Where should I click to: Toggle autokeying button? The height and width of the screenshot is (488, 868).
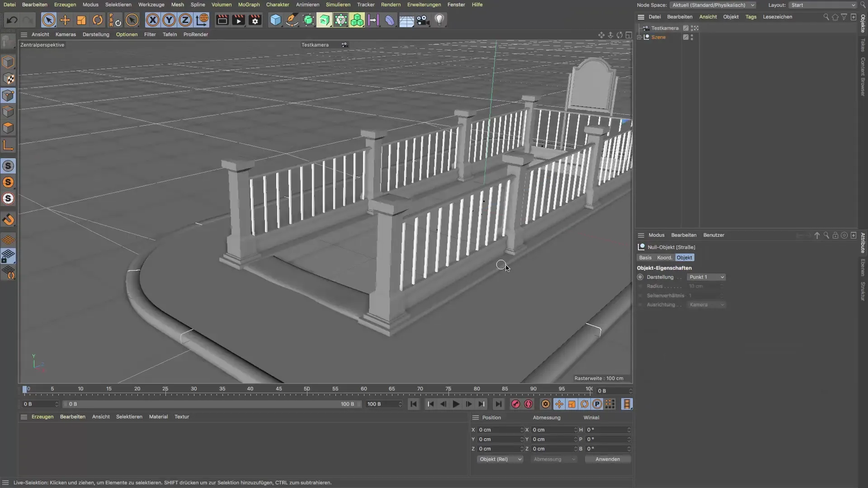click(528, 404)
